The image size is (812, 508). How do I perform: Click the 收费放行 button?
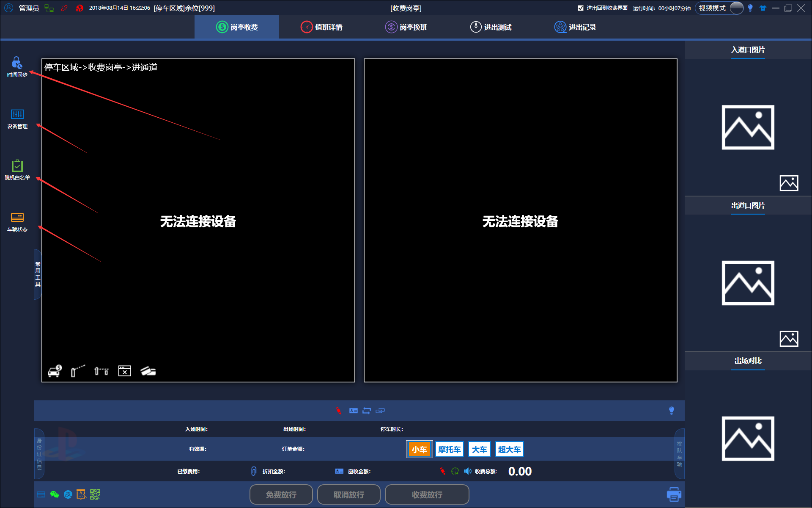tap(427, 494)
